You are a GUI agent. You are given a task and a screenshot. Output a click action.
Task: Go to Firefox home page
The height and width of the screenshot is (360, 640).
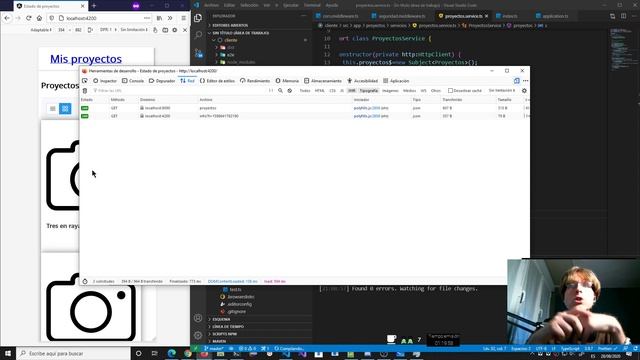pyautogui.click(x=39, y=18)
